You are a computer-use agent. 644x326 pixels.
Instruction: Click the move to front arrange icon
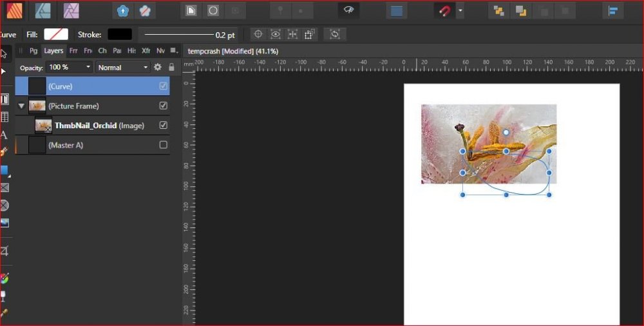[499, 11]
